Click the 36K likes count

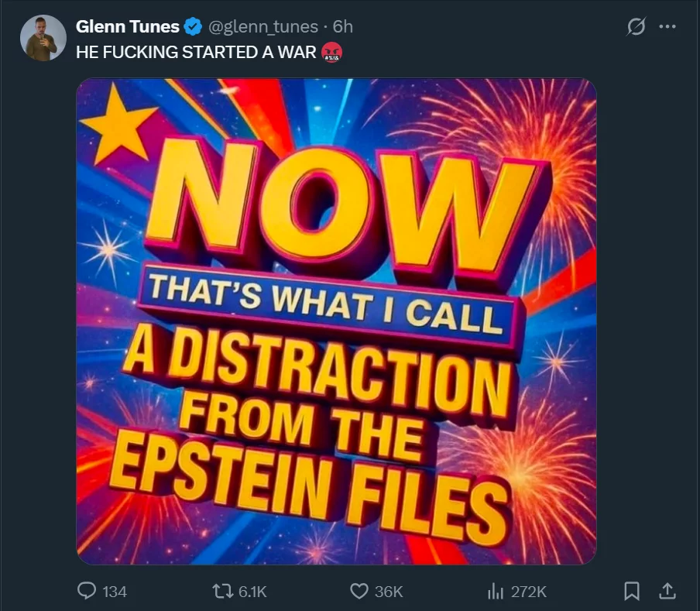389,592
